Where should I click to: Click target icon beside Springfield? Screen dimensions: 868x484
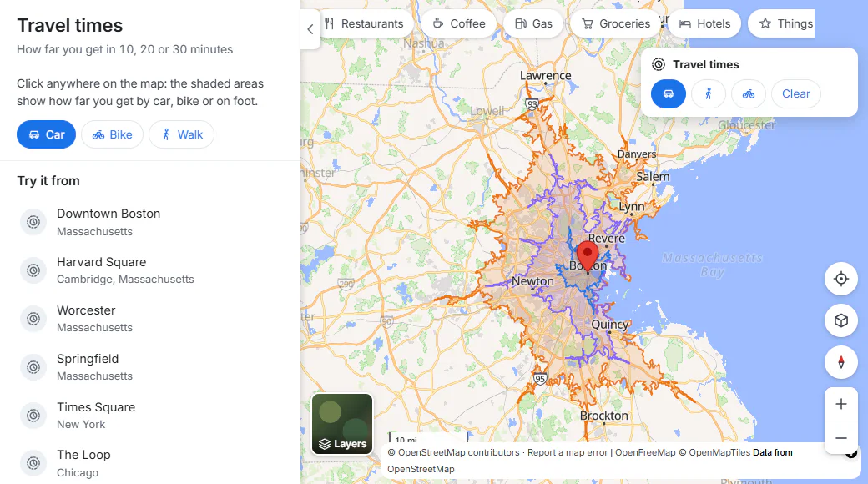coord(33,366)
